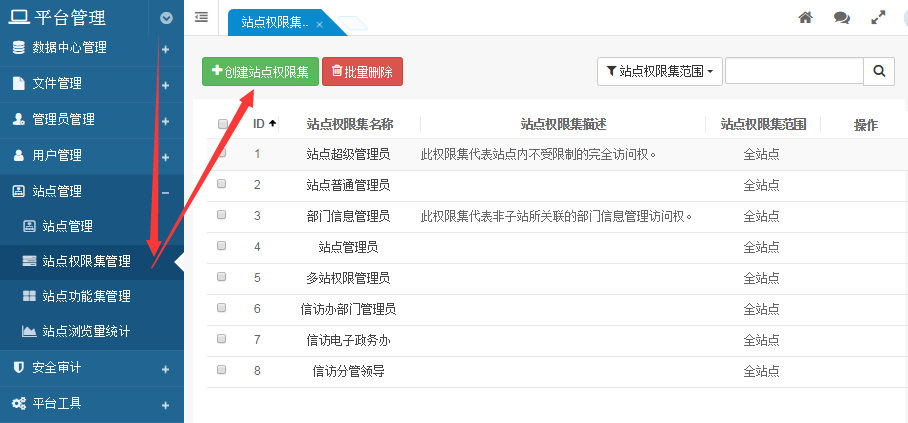
Task: Click the green 创建站点权限集 button
Action: [x=260, y=71]
